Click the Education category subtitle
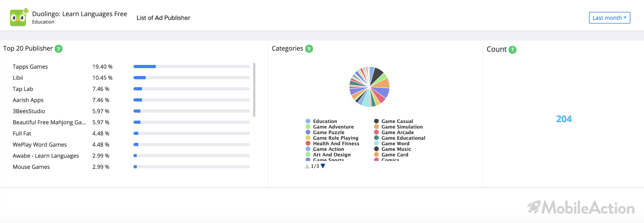Image resolution: width=644 pixels, height=223 pixels. [43, 22]
